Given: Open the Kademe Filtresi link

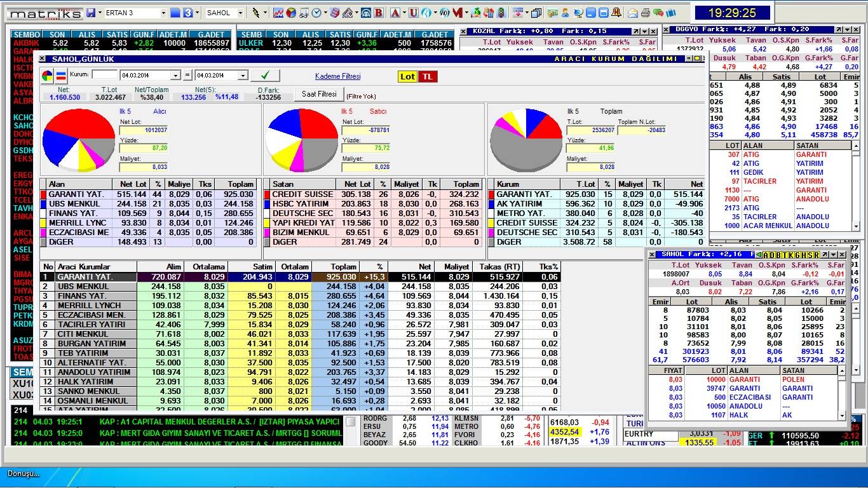Looking at the screenshot, I should click(337, 76).
